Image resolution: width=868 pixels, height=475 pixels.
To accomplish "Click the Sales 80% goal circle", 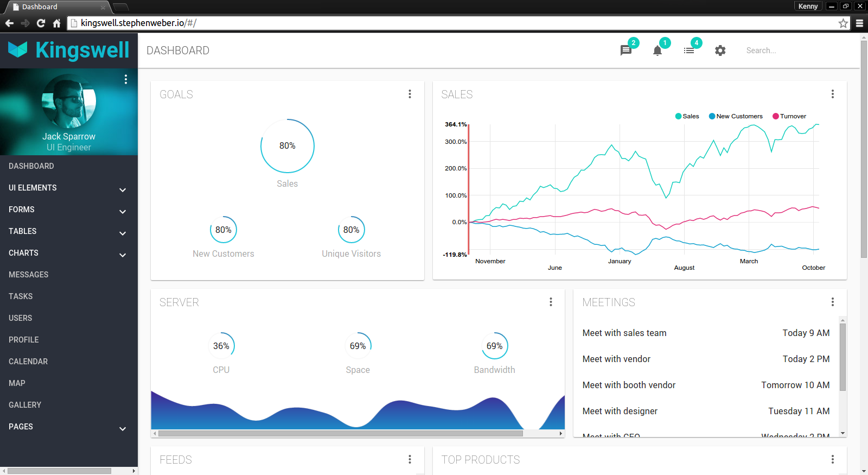I will (x=288, y=146).
